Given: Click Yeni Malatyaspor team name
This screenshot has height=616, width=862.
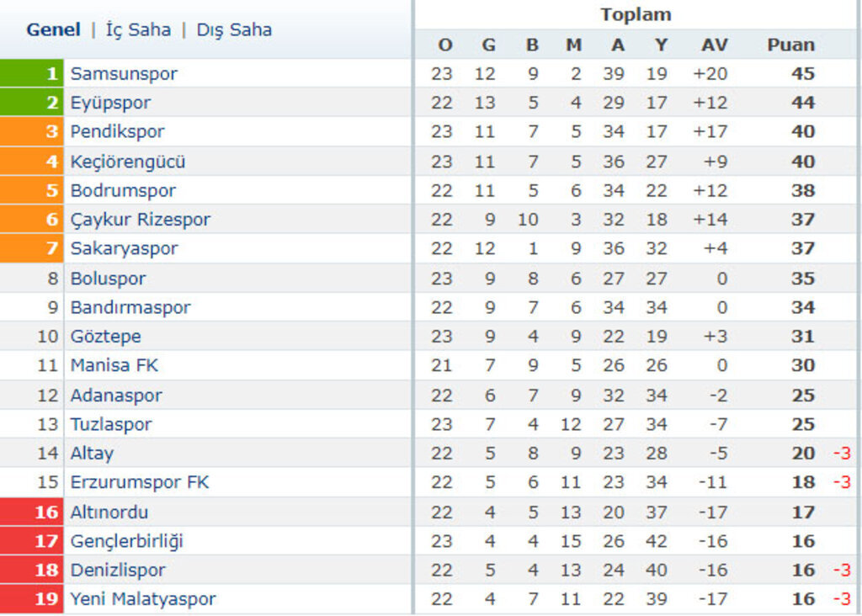Looking at the screenshot, I should (143, 599).
